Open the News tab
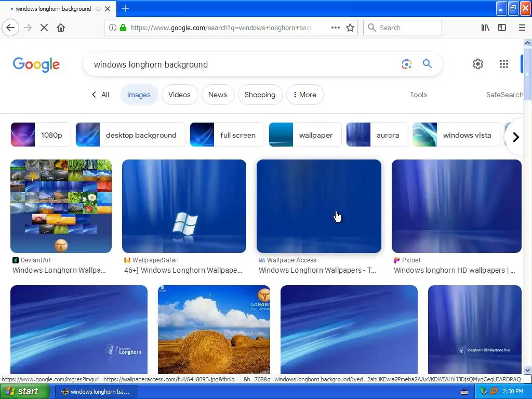 218,95
